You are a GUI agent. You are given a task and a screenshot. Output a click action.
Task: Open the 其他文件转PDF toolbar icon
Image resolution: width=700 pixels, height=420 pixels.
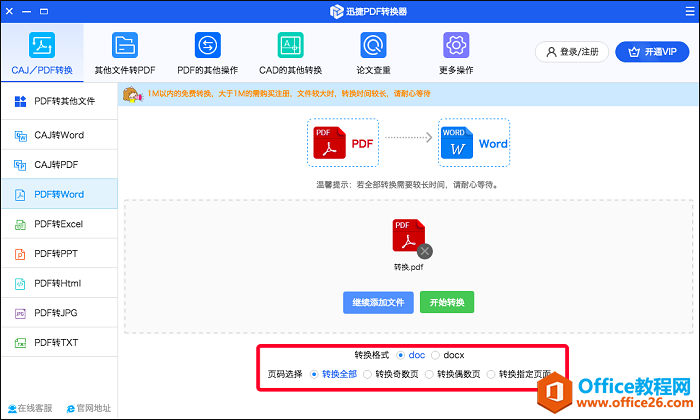coord(124,46)
